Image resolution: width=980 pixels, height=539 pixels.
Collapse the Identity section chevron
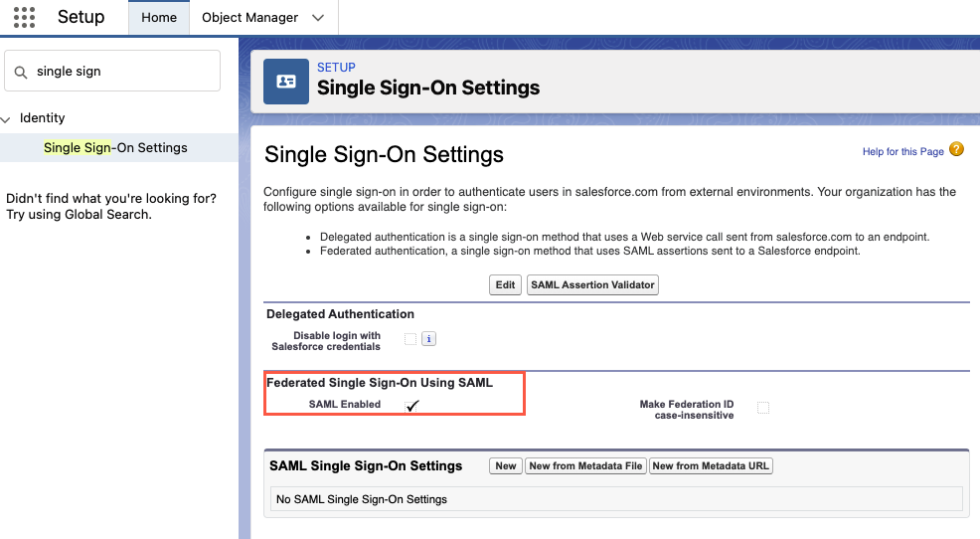point(6,118)
